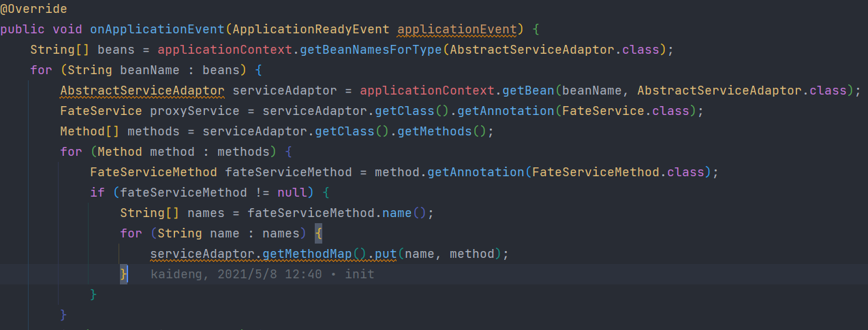Click the proxyService variable name
868x330 pixels.
click(x=195, y=111)
